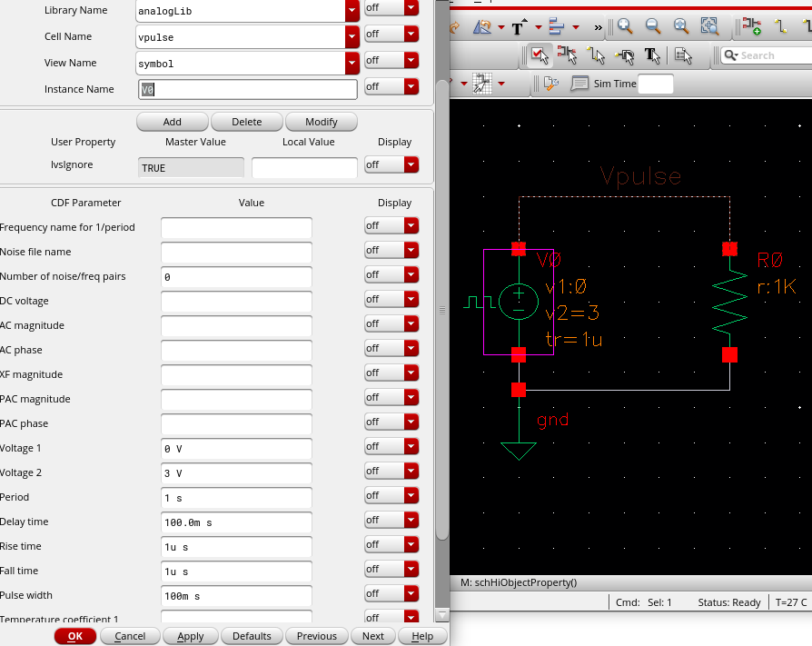The image size is (812, 646).
Task: Click the Align objects toolbar icon
Action: (x=557, y=26)
